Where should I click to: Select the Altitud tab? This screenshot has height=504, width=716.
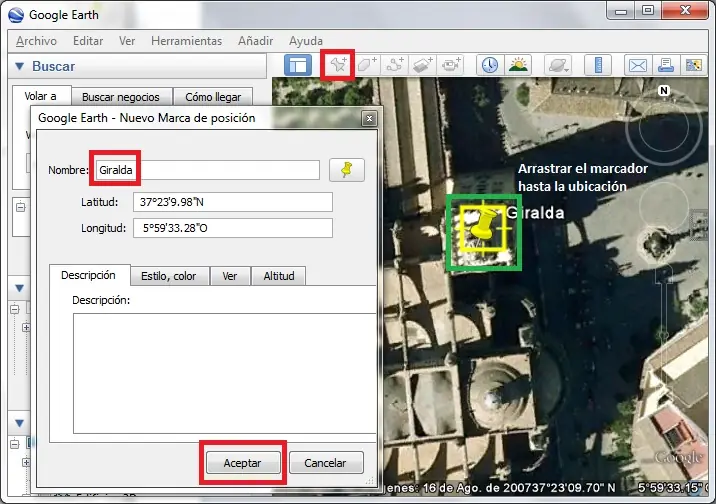click(x=279, y=276)
